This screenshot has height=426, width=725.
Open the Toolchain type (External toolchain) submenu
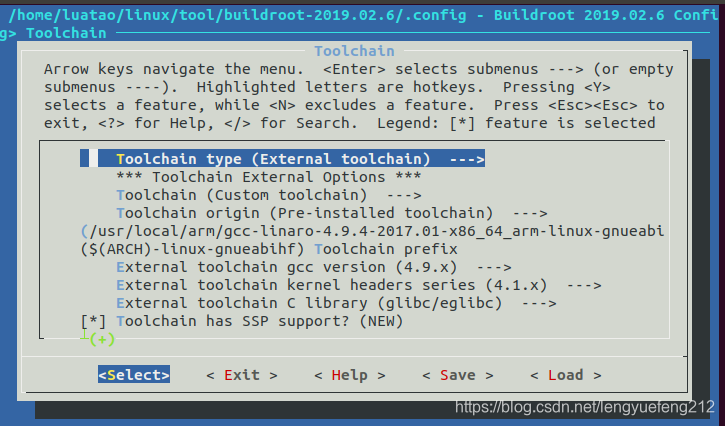click(283, 159)
